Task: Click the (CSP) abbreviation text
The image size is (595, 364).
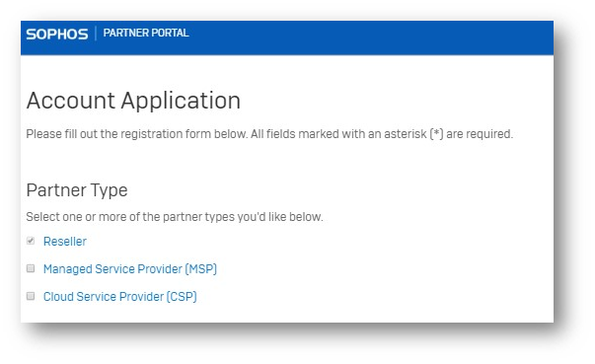Action: click(x=182, y=297)
